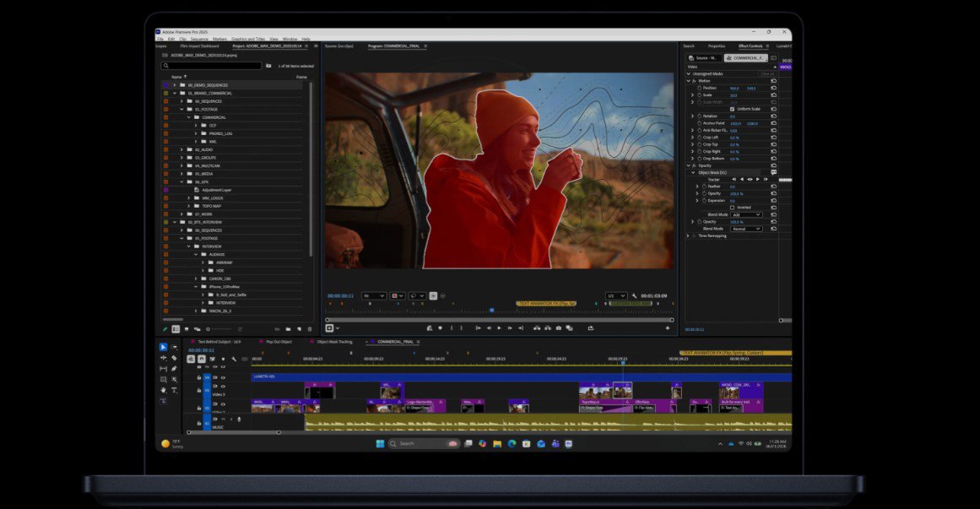The width and height of the screenshot is (980, 509).
Task: Click the Project panel search field
Action: coord(211,66)
